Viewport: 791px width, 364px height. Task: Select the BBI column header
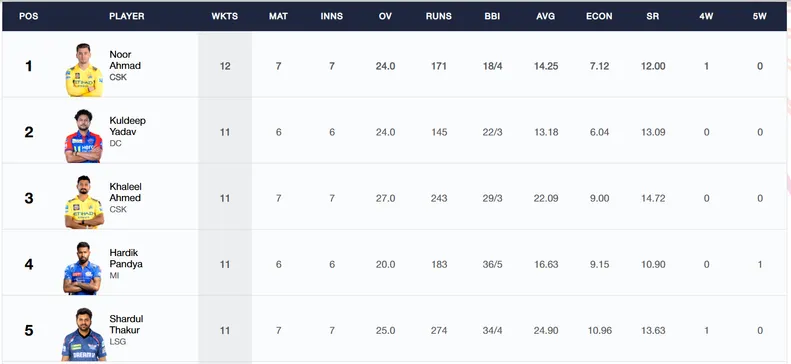pyautogui.click(x=492, y=16)
